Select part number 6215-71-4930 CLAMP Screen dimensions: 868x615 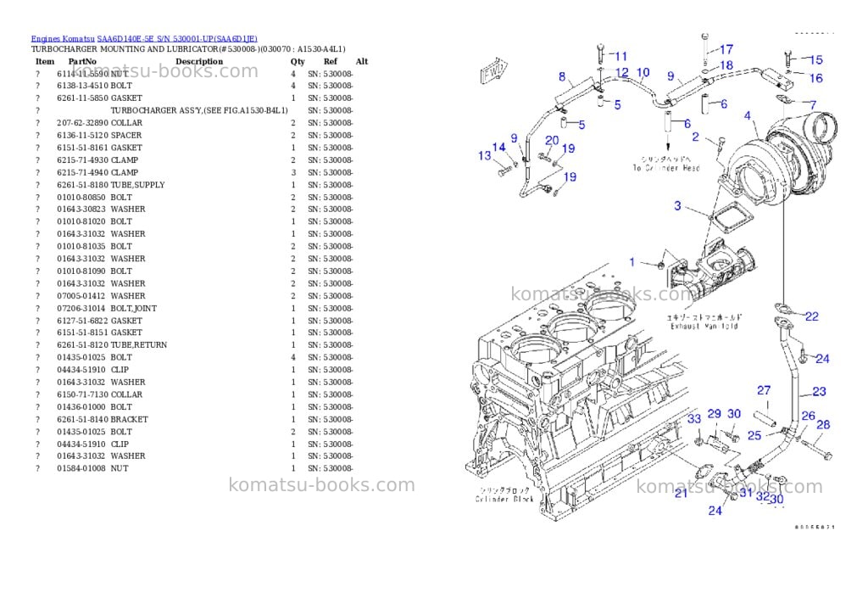tap(97, 160)
